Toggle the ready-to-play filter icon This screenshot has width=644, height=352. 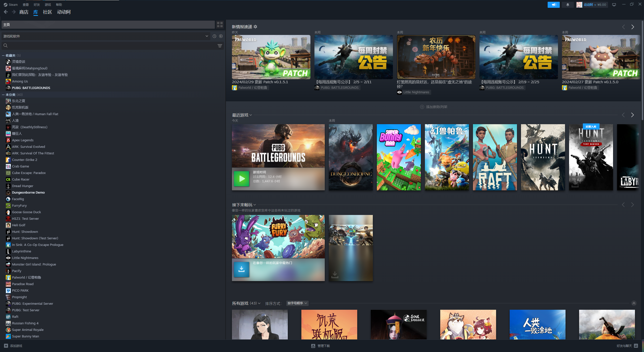221,36
